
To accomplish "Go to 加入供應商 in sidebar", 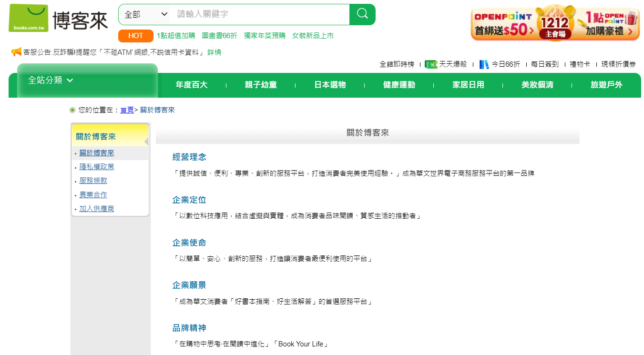I will pos(97,208).
